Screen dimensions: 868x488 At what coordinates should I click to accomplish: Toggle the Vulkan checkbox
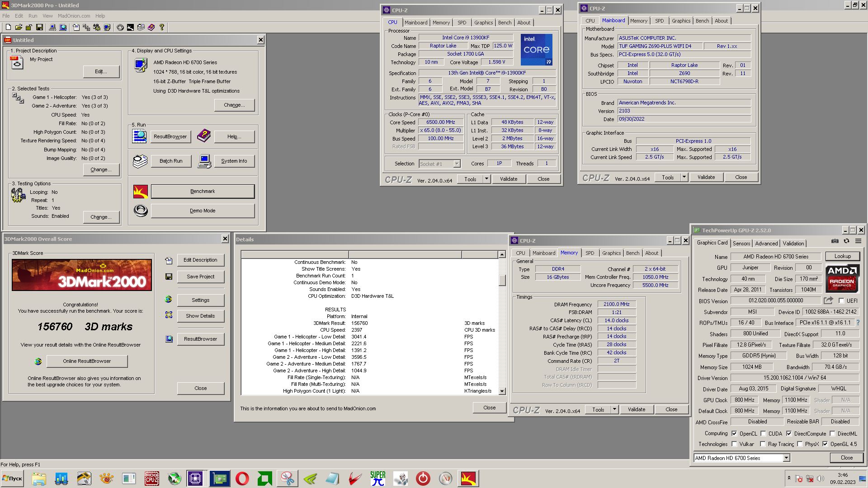coord(734,444)
